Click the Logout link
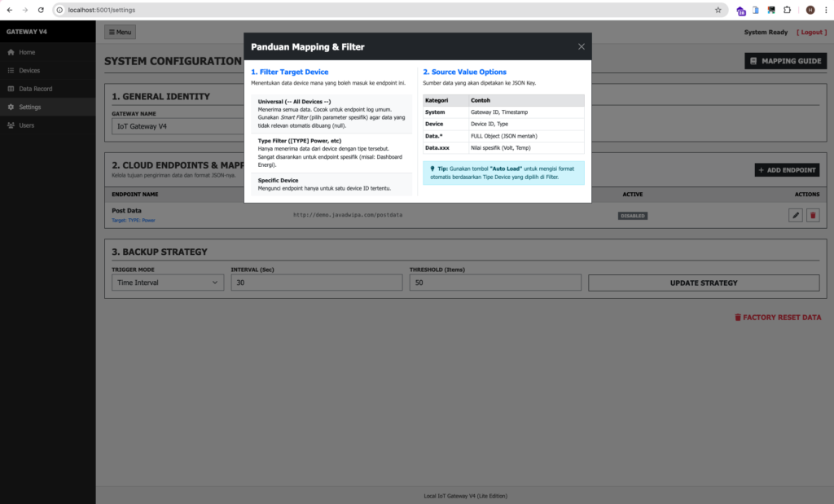834x504 pixels. [x=811, y=33]
